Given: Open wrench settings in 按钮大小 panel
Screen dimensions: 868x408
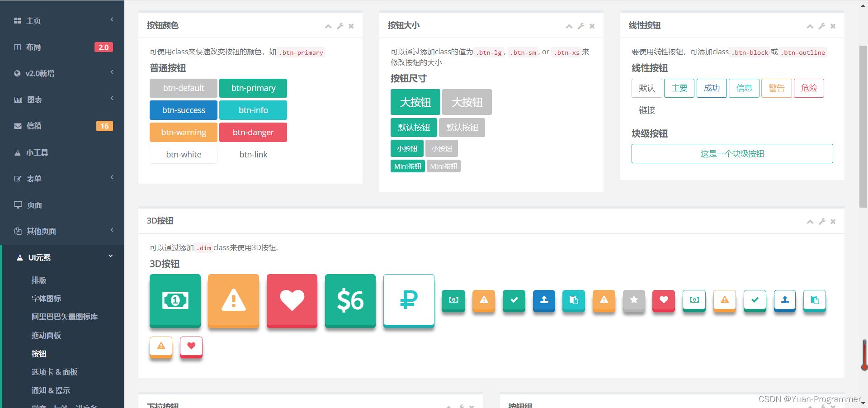Looking at the screenshot, I should tap(581, 26).
